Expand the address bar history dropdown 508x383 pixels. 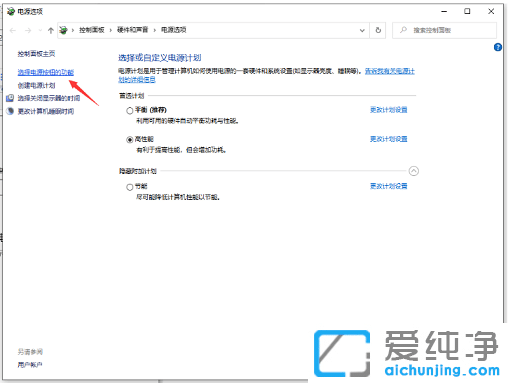coord(362,30)
